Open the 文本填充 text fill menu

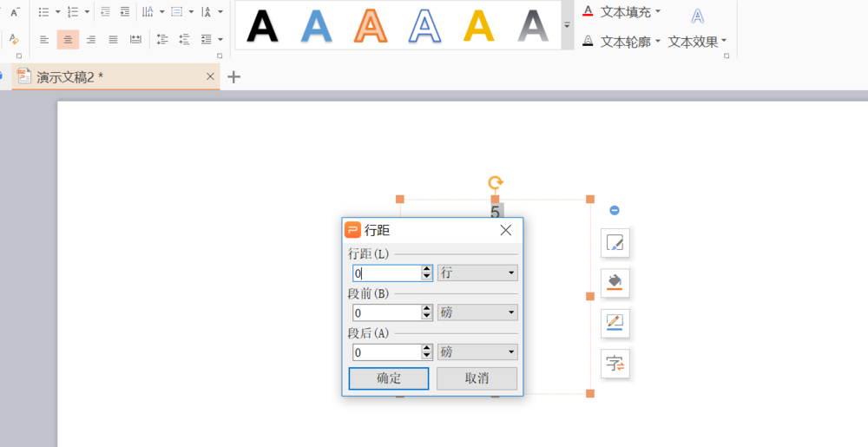click(621, 11)
